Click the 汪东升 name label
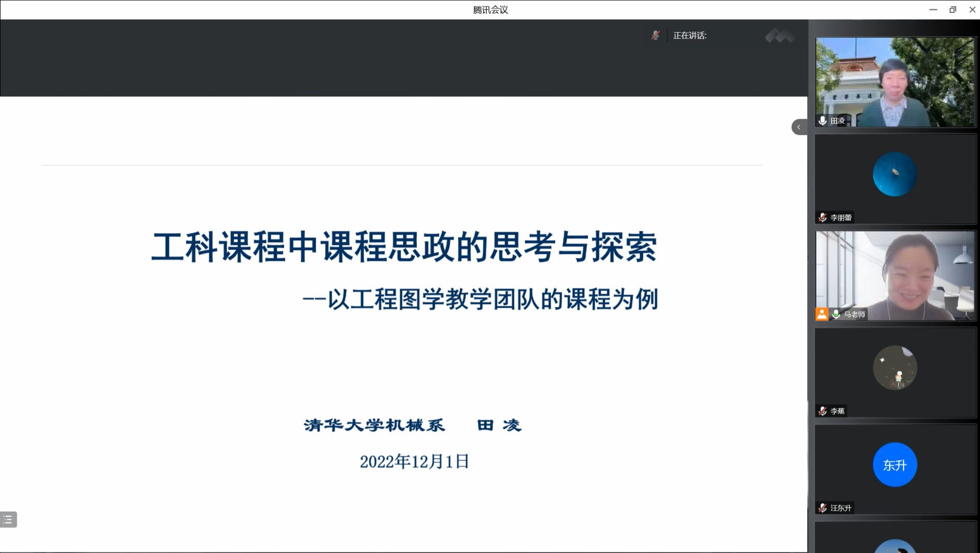This screenshot has width=980, height=553. [x=841, y=508]
